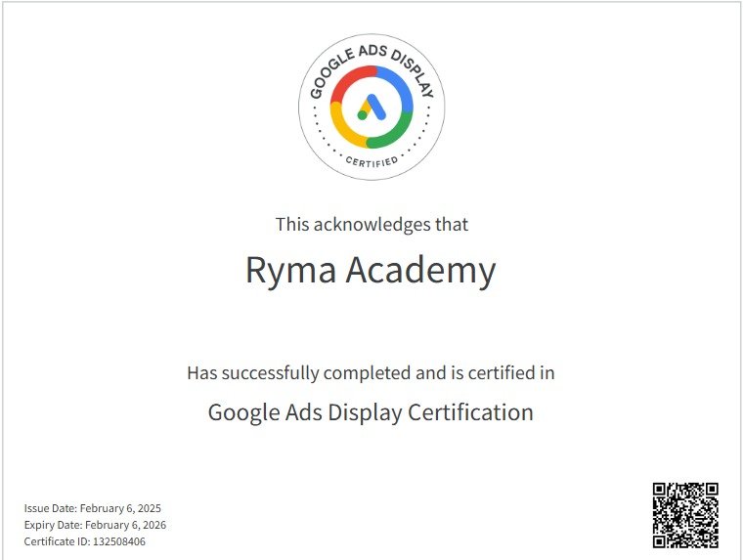The image size is (744, 560).
Task: Click the Expiry Date line
Action: point(95,525)
